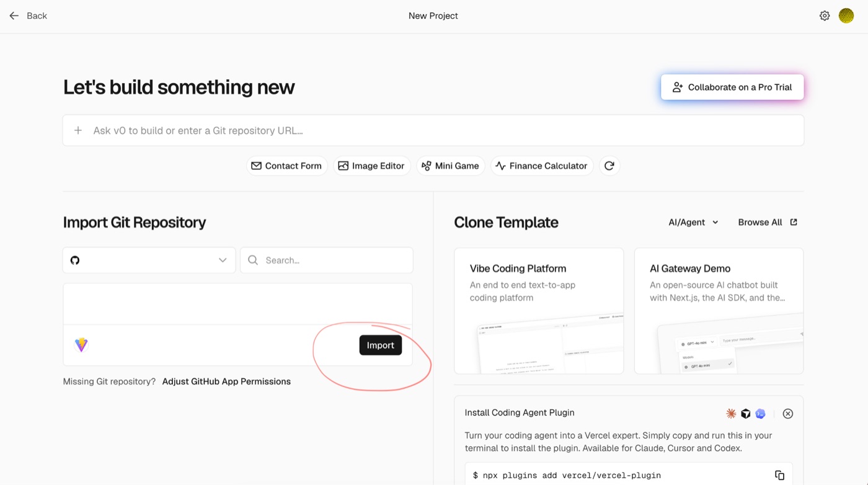Click the Codex icon in the plugin card
This screenshot has height=485, width=868.
click(x=761, y=414)
